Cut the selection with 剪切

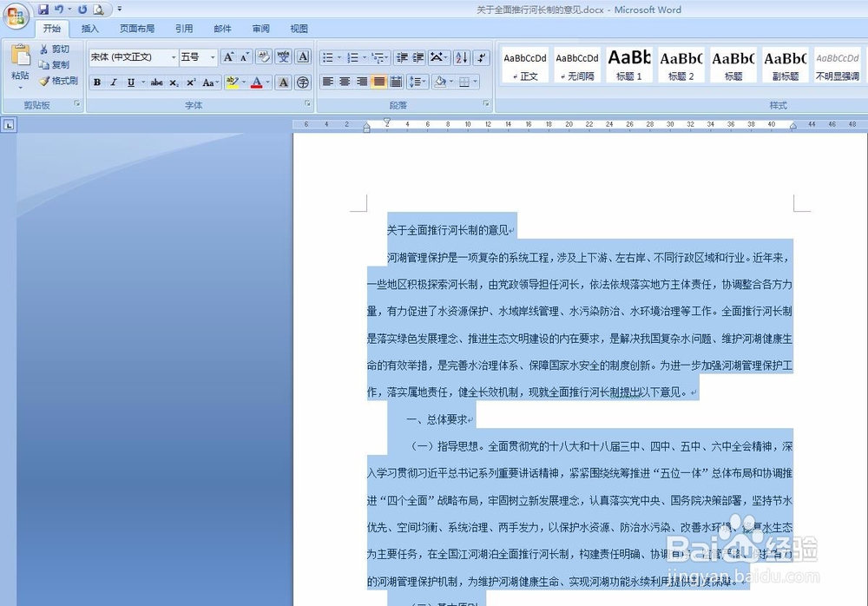[x=55, y=49]
